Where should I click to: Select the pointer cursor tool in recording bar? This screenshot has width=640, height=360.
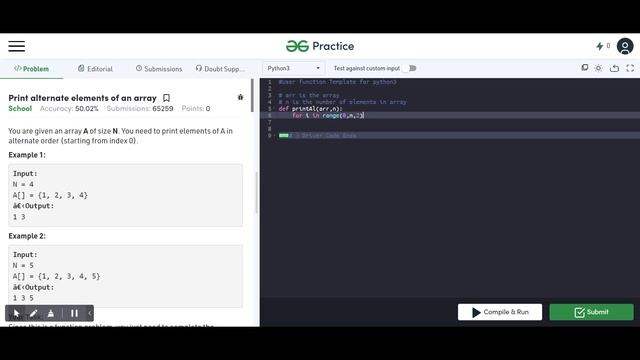click(x=16, y=313)
